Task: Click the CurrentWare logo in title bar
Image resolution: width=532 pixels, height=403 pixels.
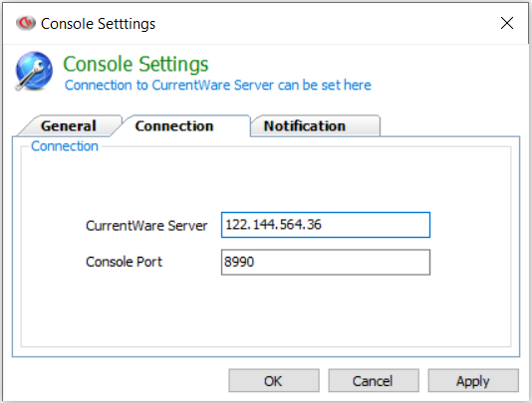Action: 26,23
